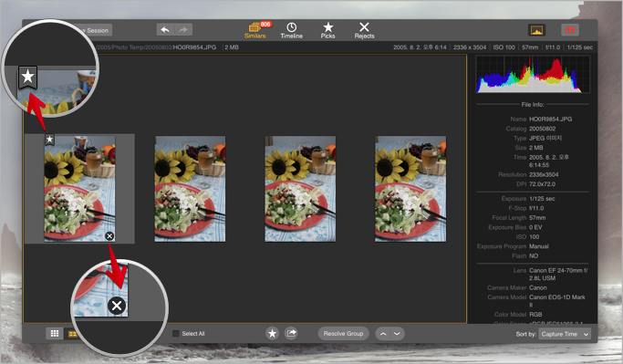This screenshot has height=364, width=623.
Task: Click file name HO0R9854.JPG in path bar
Action: pos(194,47)
